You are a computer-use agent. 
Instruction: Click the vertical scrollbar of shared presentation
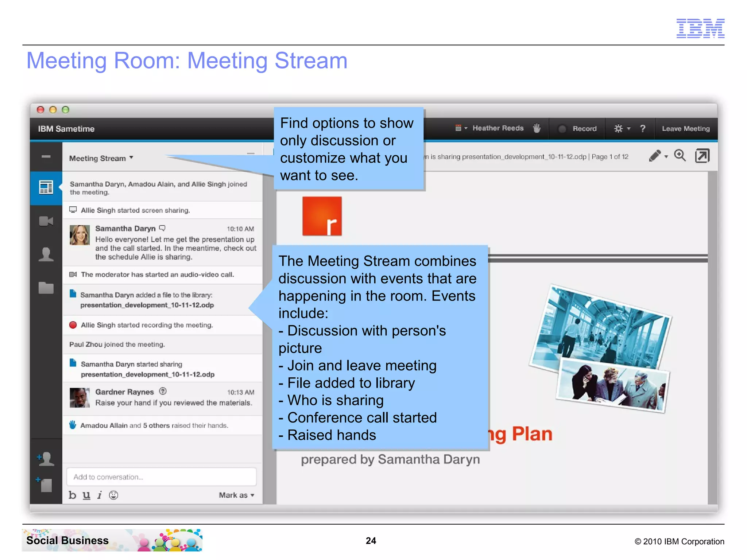coord(712,338)
